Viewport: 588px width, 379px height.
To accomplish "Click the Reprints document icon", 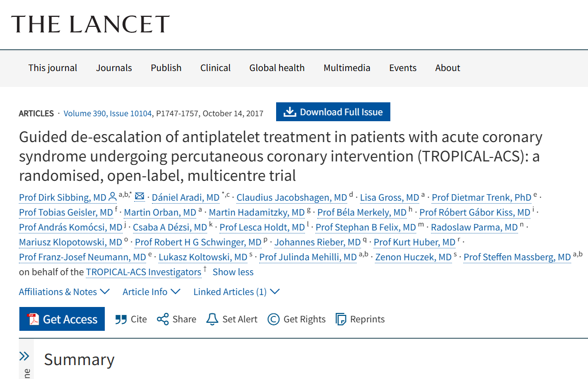I will pyautogui.click(x=341, y=319).
